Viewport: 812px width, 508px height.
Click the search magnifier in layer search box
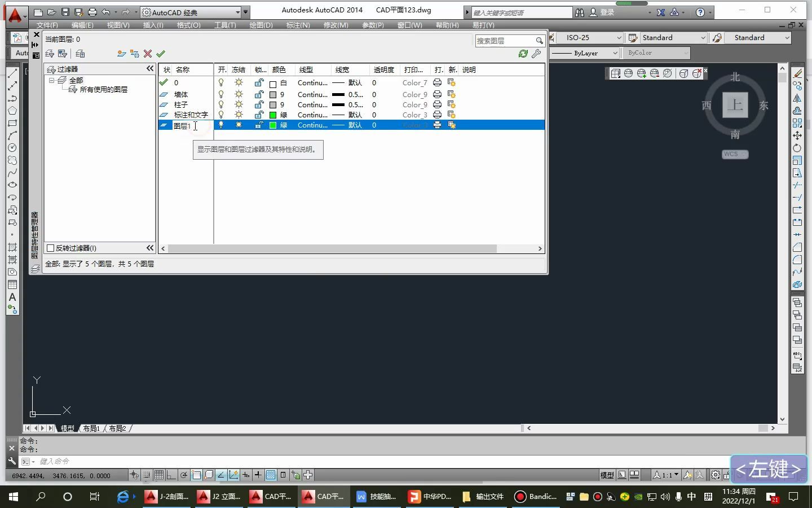click(x=539, y=41)
